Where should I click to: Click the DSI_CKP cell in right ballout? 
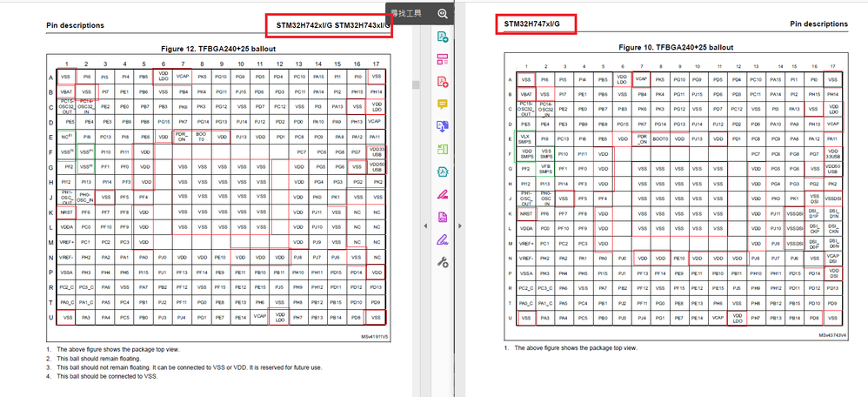click(814, 228)
